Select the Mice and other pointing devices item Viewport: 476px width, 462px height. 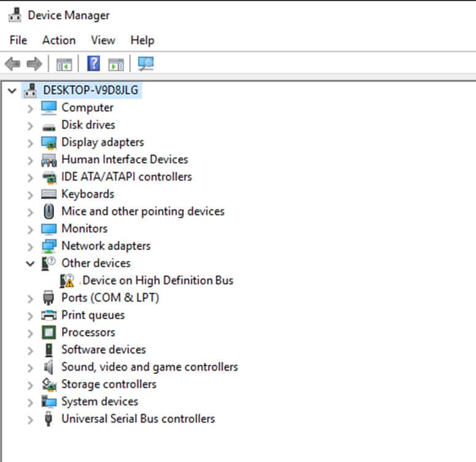click(142, 211)
